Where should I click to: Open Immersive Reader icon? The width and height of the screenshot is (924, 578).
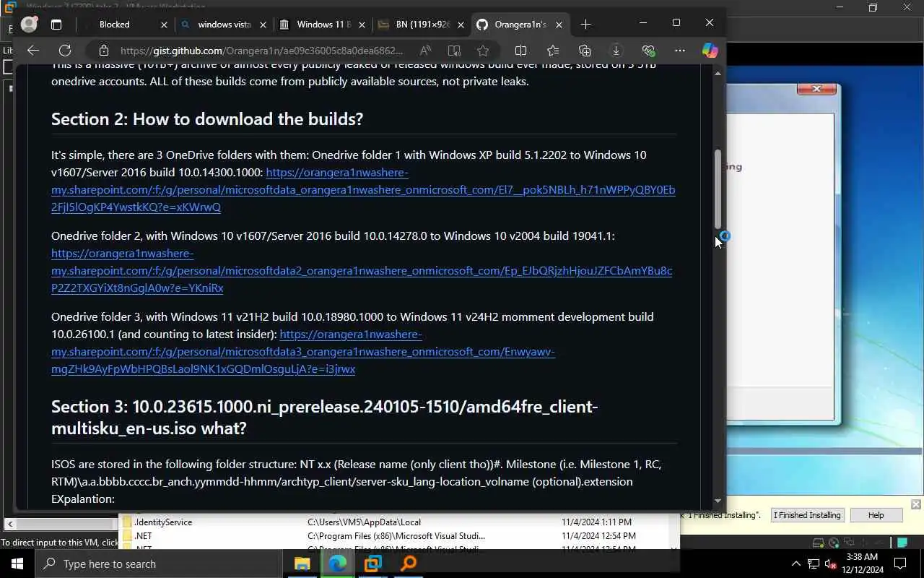coord(454,51)
